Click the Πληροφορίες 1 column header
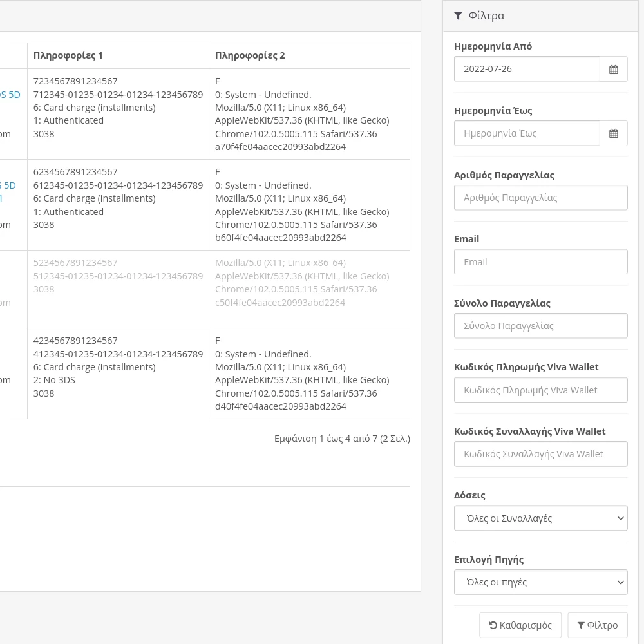 (x=68, y=55)
